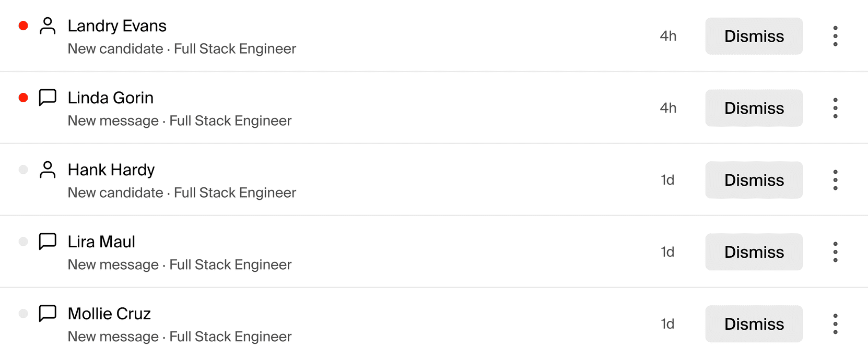Toggle the unread indicator on Landry Evans notification
The width and height of the screenshot is (868, 360).
tap(23, 25)
